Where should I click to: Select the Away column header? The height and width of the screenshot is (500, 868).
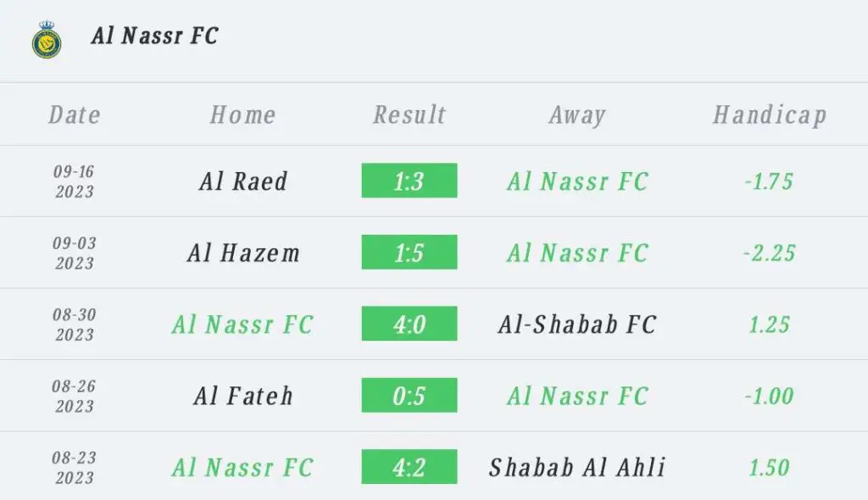pyautogui.click(x=577, y=116)
